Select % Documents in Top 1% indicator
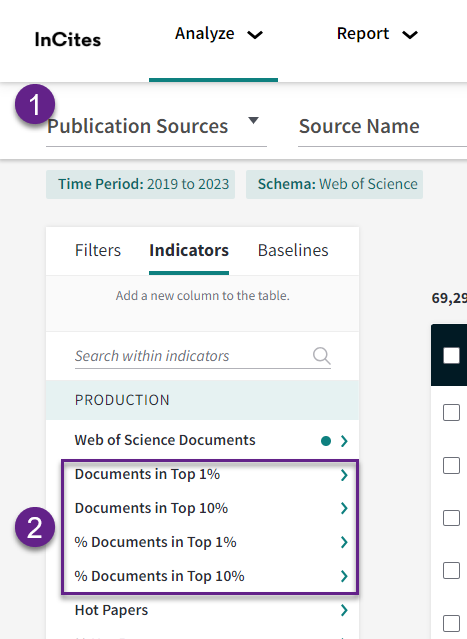This screenshot has width=467, height=639. pos(156,542)
